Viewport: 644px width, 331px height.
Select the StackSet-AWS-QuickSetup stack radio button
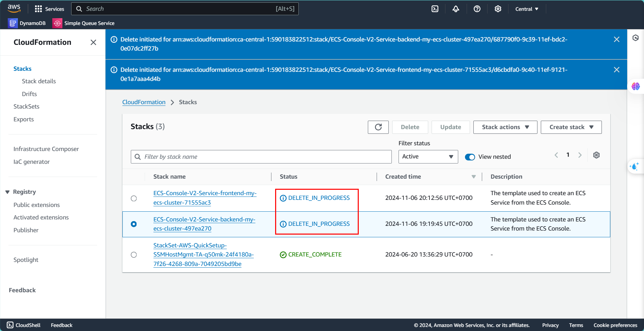point(134,254)
